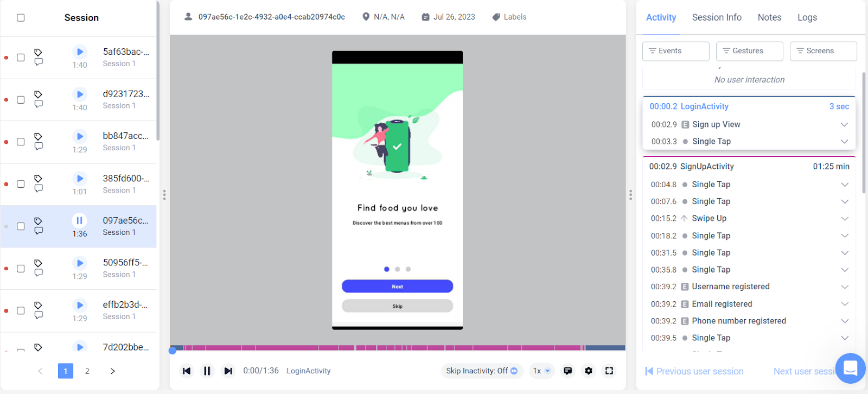Click the playback timeline progress bar

[x=398, y=348]
